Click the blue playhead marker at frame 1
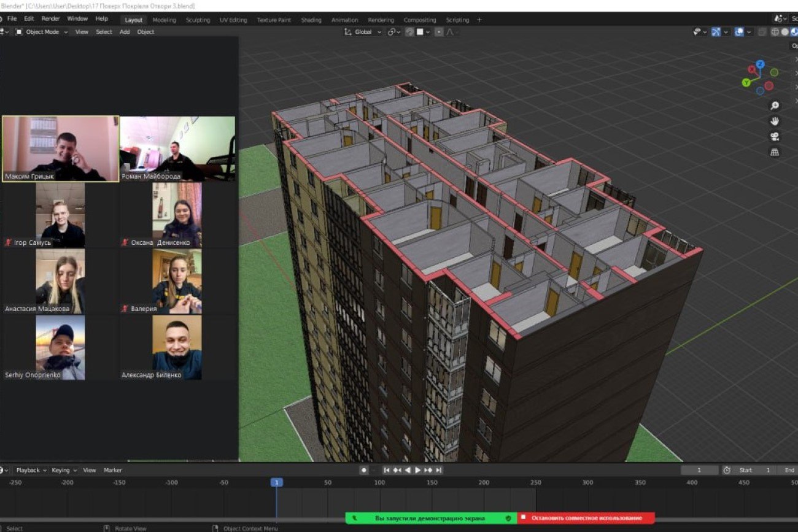Screen dimensions: 798x532 click(x=276, y=482)
